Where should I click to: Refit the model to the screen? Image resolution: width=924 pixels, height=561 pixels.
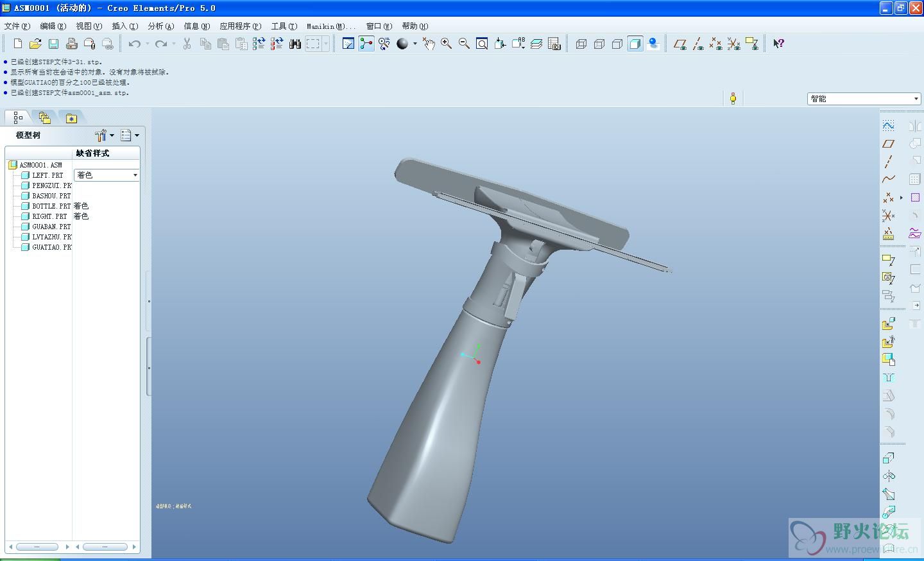(x=482, y=44)
